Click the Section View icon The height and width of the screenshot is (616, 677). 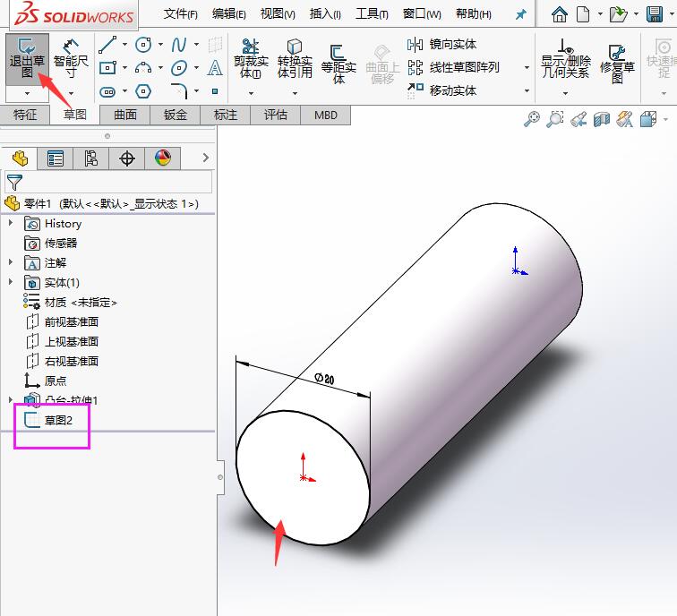[x=602, y=119]
